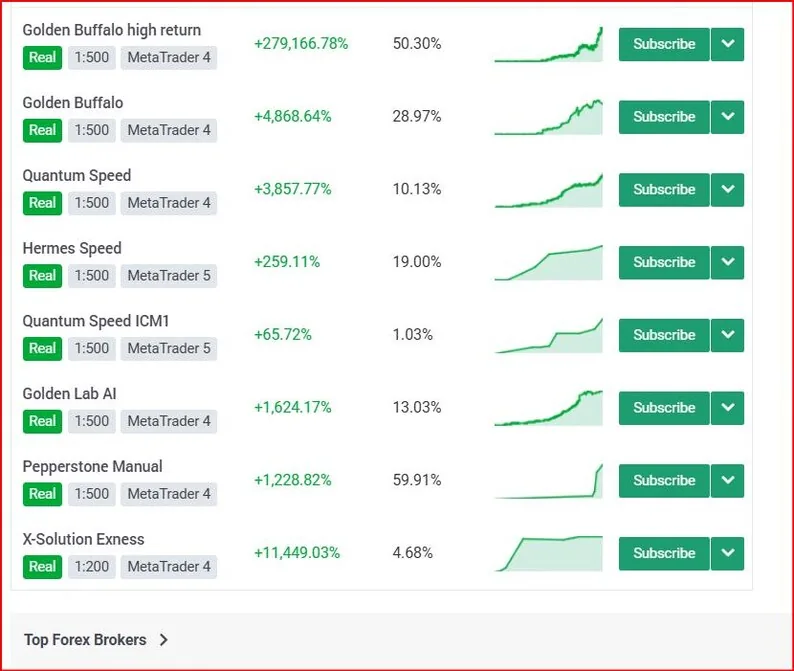The height and width of the screenshot is (671, 794).
Task: View Golden Buffalo high return growth chart
Action: (549, 45)
